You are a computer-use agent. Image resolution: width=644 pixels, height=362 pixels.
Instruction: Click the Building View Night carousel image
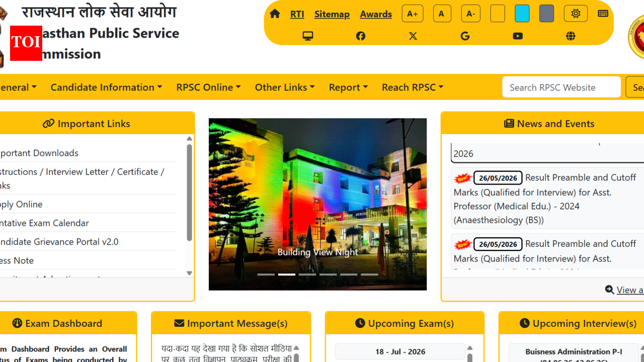[317, 204]
